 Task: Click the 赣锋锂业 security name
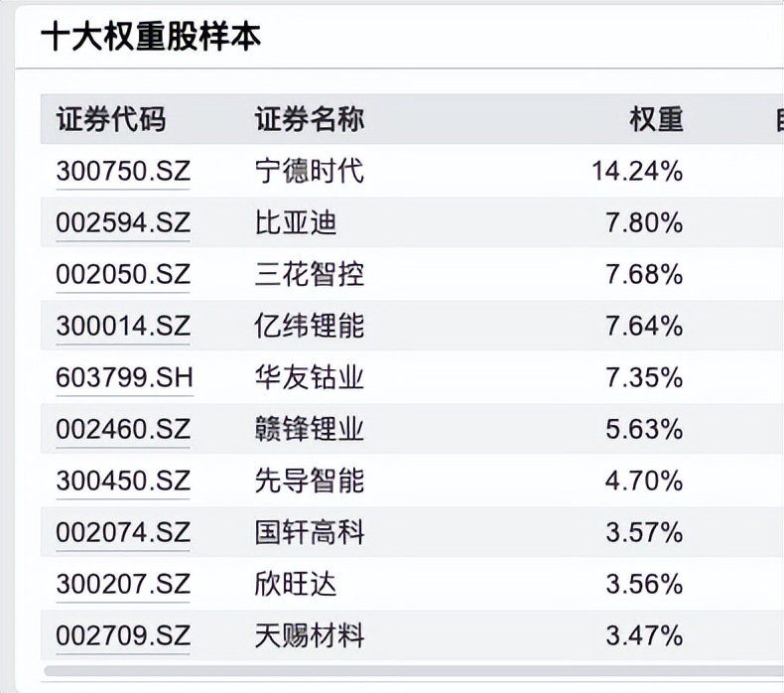click(x=310, y=430)
